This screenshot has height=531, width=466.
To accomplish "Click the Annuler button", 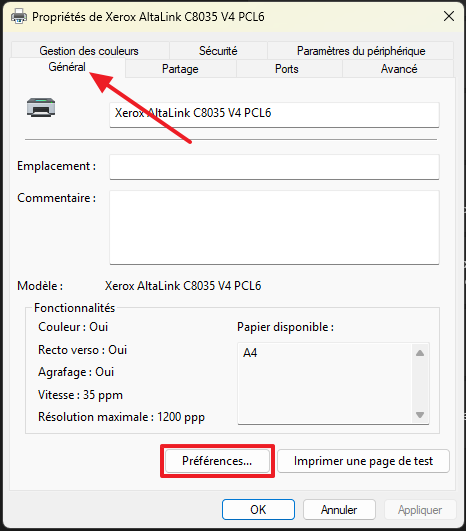I will point(339,509).
